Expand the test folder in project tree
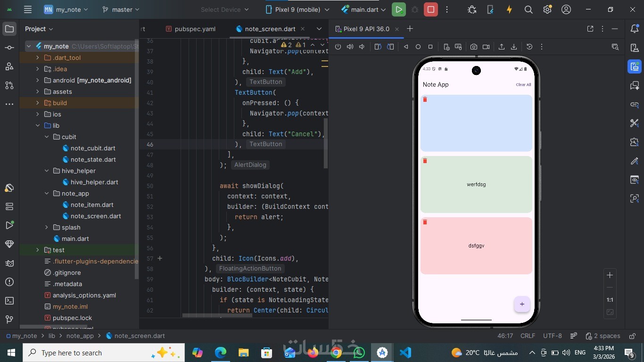Image resolution: width=644 pixels, height=362 pixels. coord(38,250)
